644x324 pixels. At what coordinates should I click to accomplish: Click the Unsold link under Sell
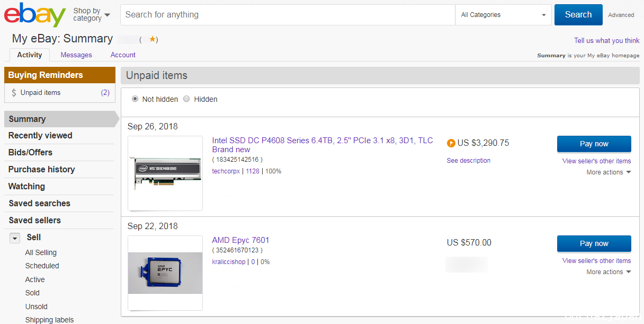(x=36, y=307)
